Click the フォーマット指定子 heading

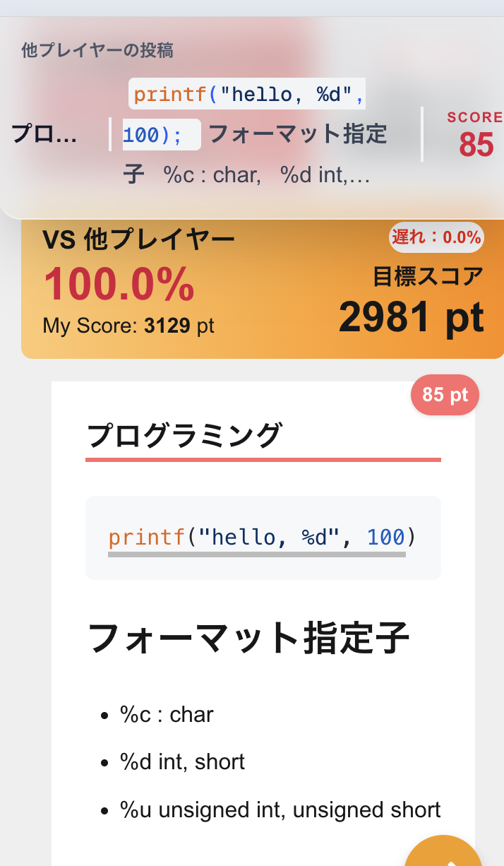pos(248,638)
